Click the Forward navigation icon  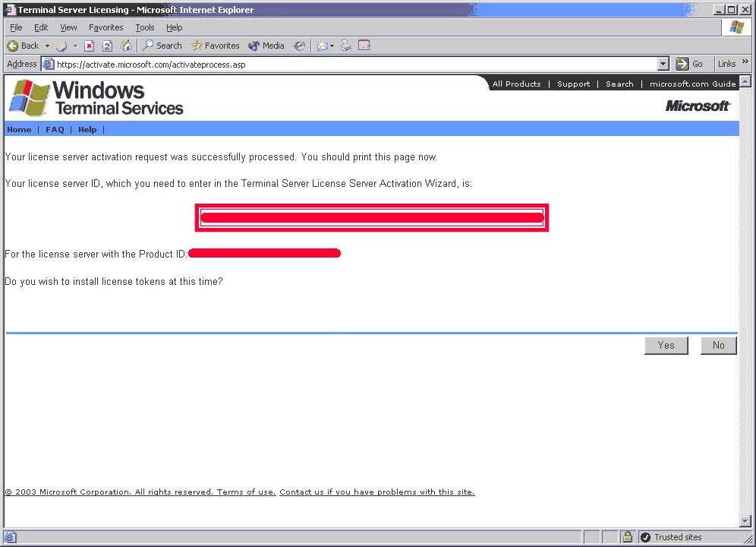tap(61, 46)
